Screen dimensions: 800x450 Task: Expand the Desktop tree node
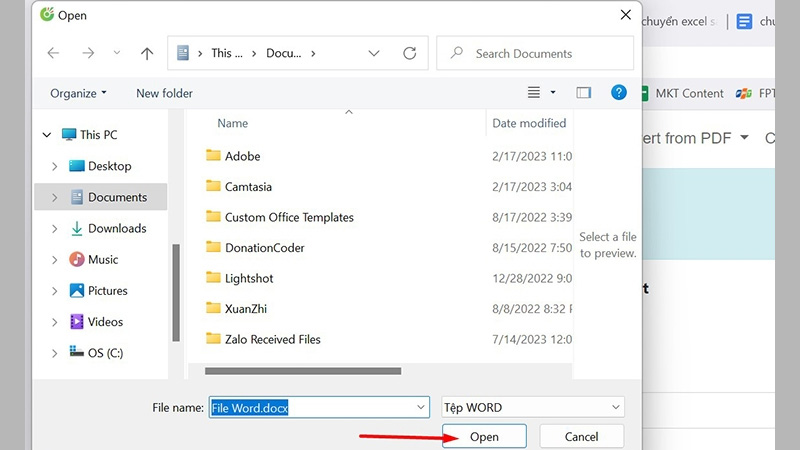54,166
